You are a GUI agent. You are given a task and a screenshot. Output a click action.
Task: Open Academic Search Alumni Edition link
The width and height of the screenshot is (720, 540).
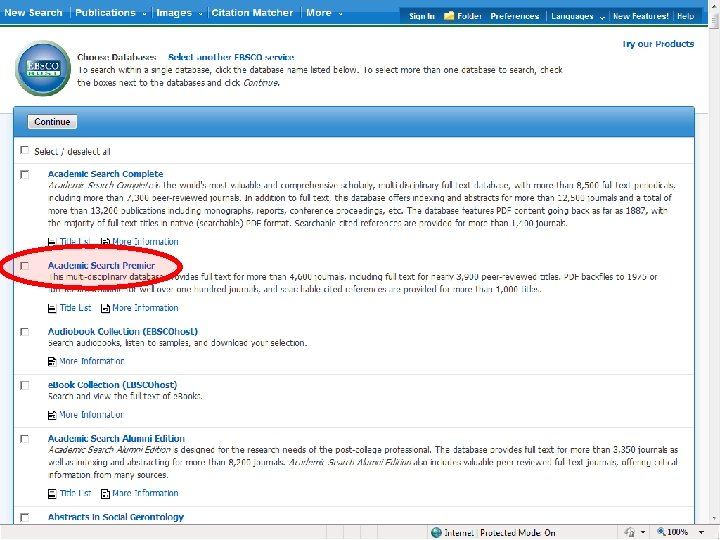pos(116,439)
